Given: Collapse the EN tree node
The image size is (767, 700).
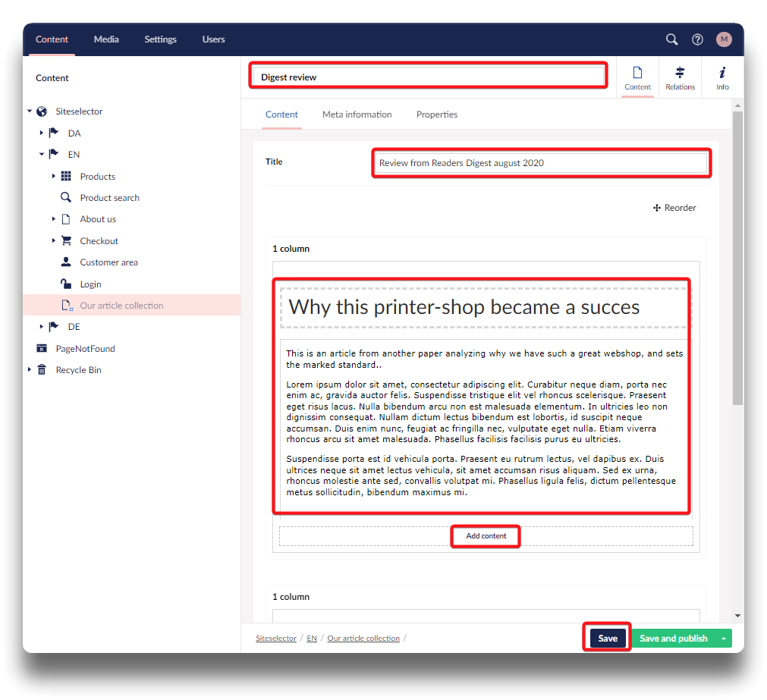Looking at the screenshot, I should (x=42, y=154).
